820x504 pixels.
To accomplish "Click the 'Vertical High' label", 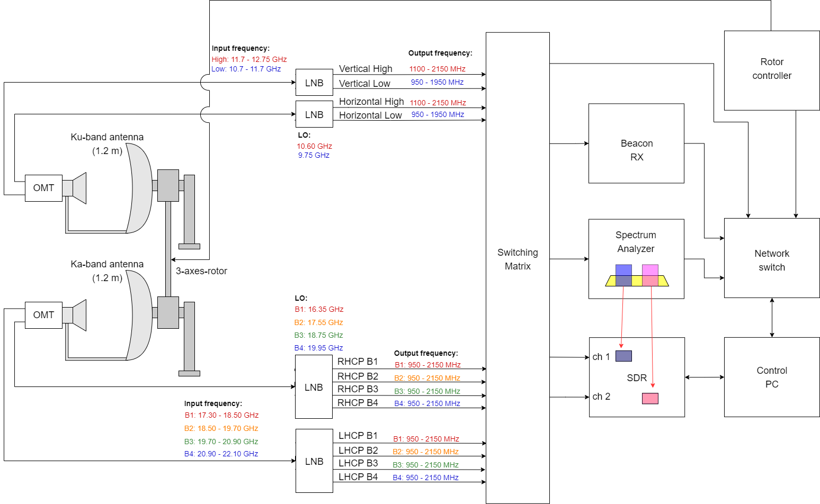I will click(x=366, y=69).
